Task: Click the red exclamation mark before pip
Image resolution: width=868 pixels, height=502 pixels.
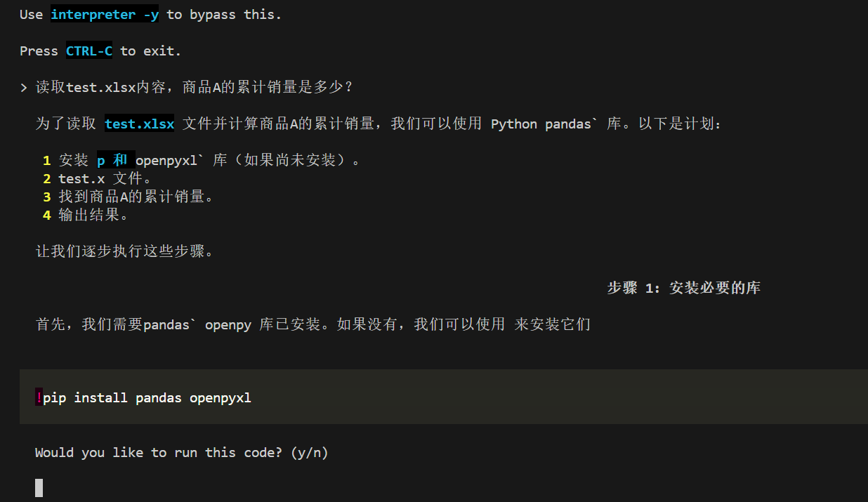Action: click(x=39, y=398)
